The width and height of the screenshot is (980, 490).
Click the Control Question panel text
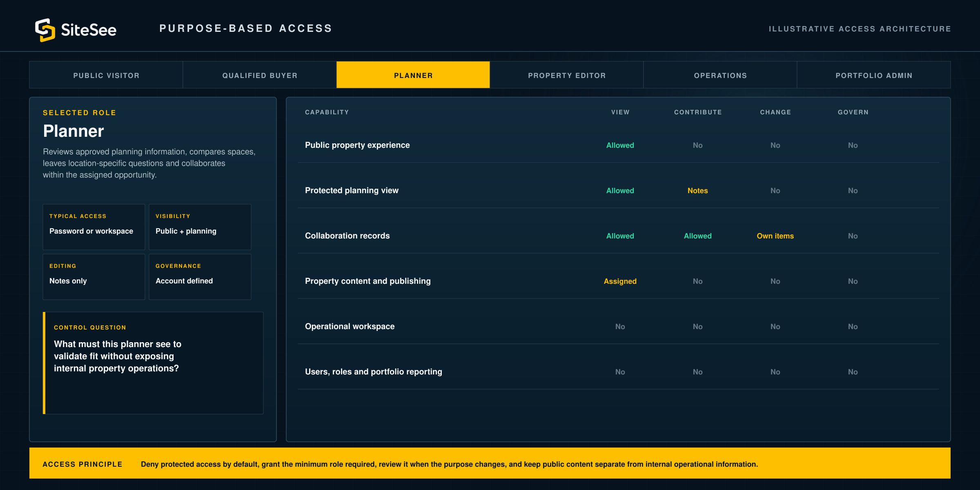(118, 356)
